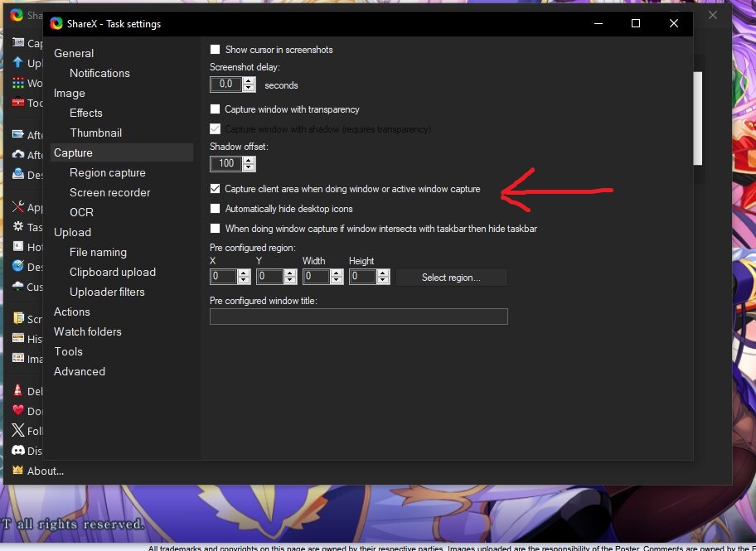This screenshot has width=756, height=551.
Task: Enable Show cursor in screenshots
Action: click(215, 49)
